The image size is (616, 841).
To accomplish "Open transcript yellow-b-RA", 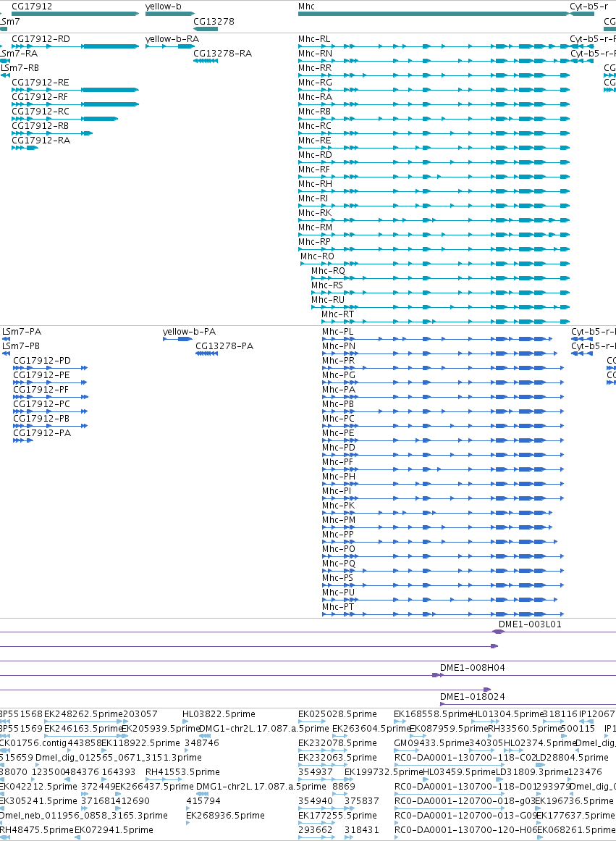I will 172,39.
